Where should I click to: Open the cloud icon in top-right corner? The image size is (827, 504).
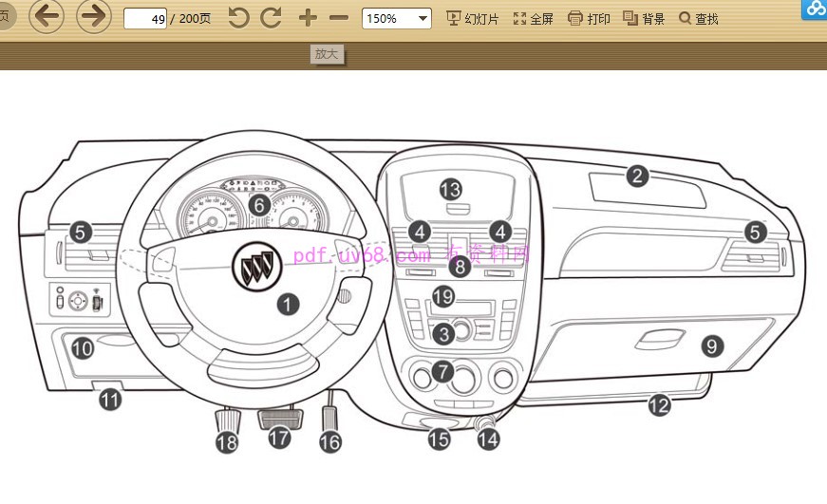(x=814, y=9)
